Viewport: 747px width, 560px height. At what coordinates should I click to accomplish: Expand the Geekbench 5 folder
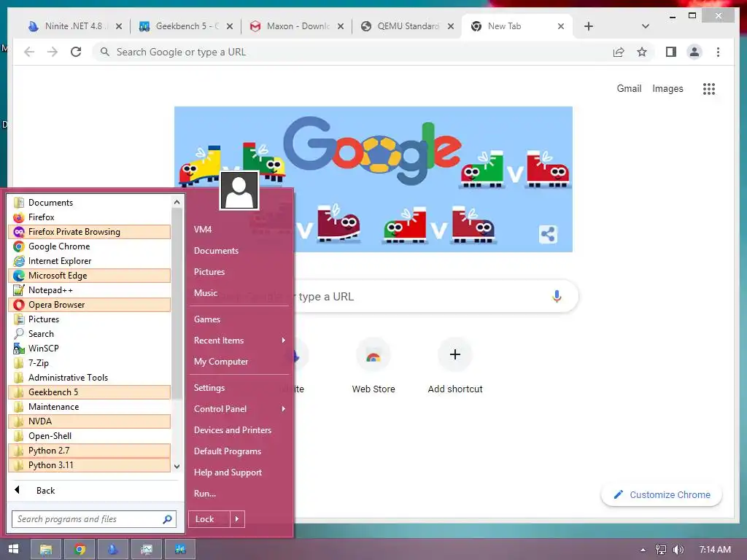(89, 392)
